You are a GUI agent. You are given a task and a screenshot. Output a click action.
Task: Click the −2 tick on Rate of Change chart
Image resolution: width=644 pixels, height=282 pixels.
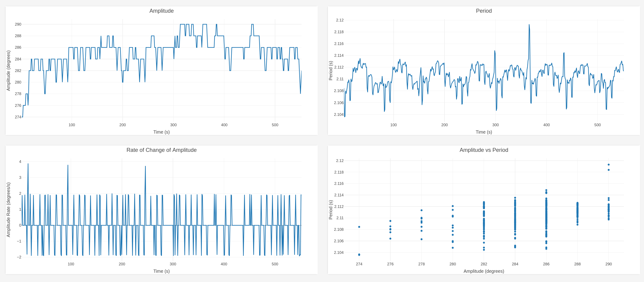pyautogui.click(x=19, y=257)
